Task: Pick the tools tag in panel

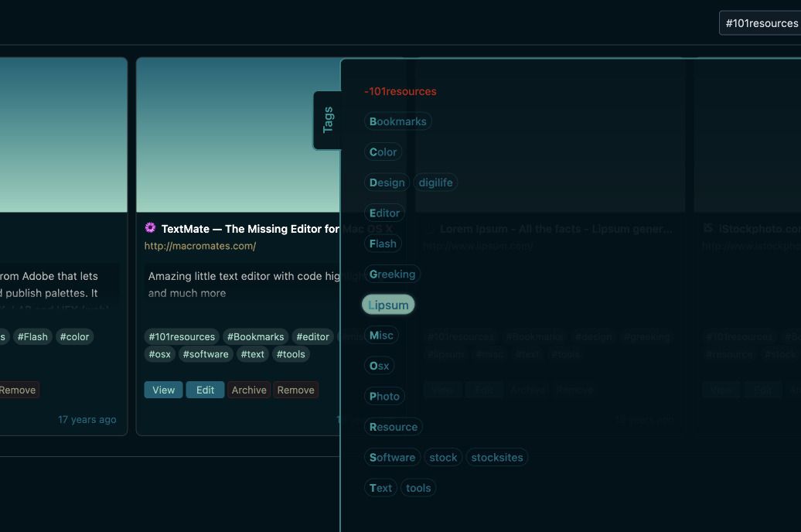Action: (x=418, y=488)
